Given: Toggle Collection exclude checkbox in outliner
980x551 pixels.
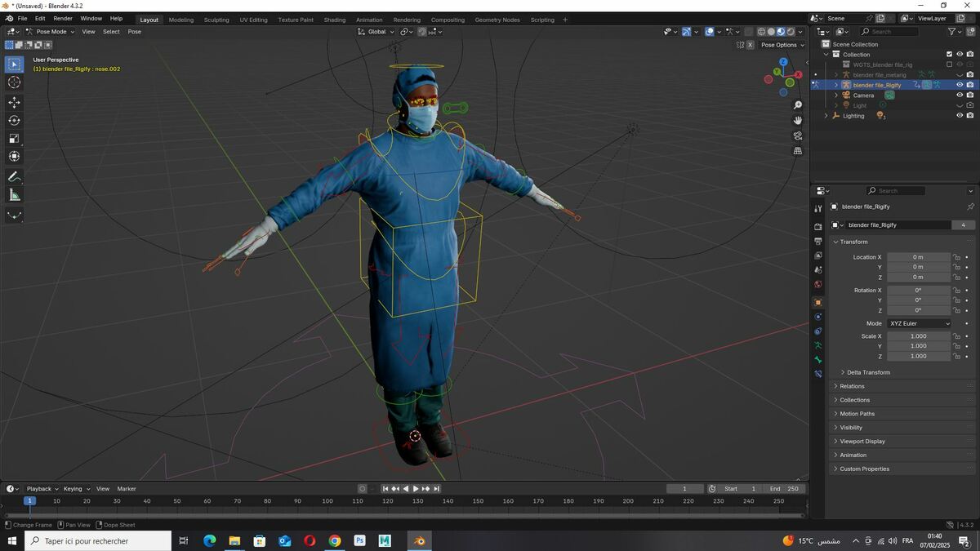Looking at the screenshot, I should tap(949, 55).
